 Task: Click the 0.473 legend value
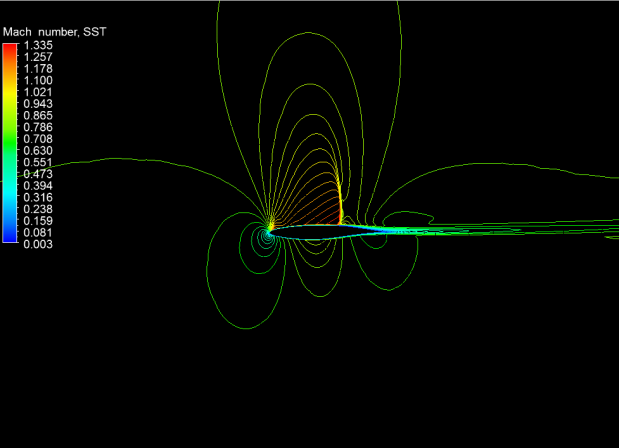(x=35, y=174)
